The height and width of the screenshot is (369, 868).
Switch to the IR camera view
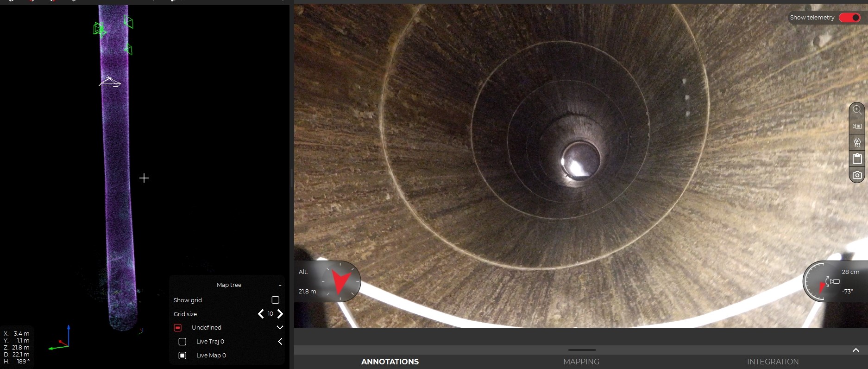tap(857, 126)
